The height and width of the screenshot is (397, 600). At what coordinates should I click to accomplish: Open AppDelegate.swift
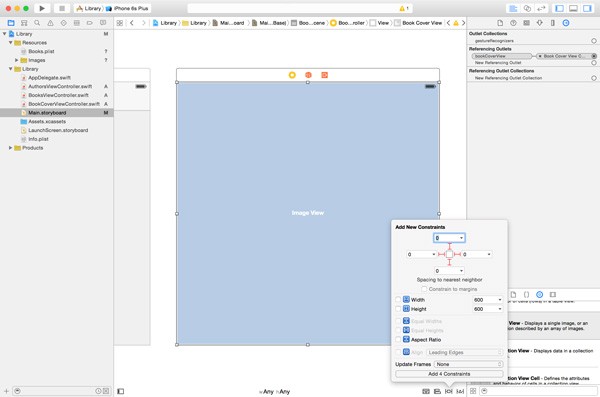pos(49,78)
